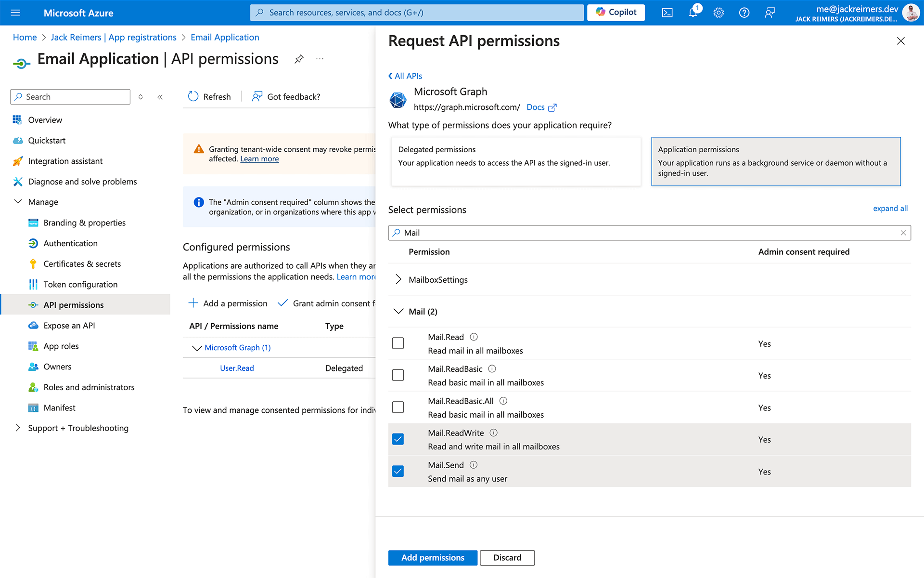
Task: Uncheck the Mail.Send checkbox
Action: pyautogui.click(x=398, y=471)
